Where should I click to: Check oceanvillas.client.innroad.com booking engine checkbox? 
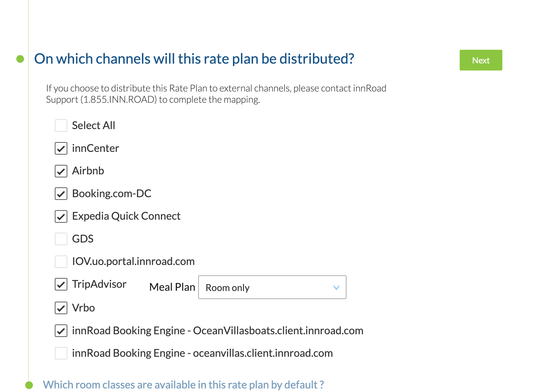(x=61, y=353)
